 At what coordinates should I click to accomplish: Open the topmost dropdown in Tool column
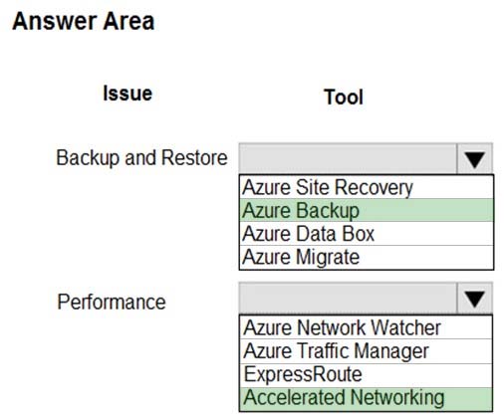(x=474, y=158)
